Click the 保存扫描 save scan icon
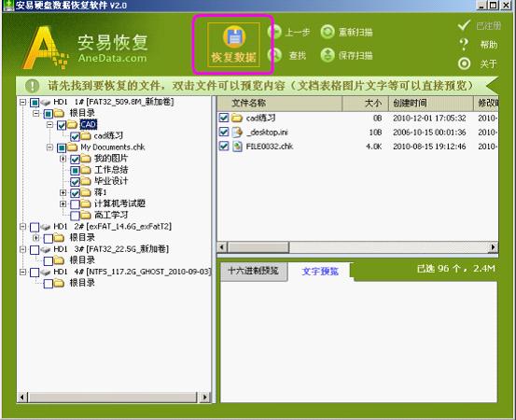Viewport: 516px width, 420px height. coord(328,55)
